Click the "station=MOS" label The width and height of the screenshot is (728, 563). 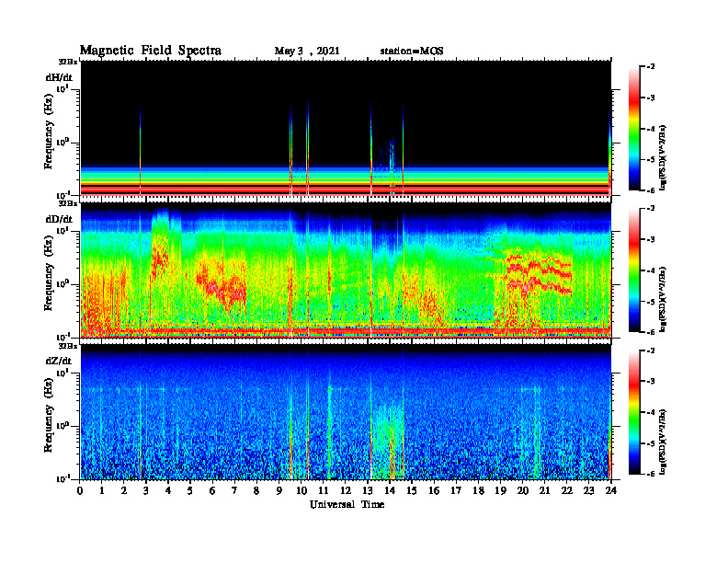click(x=412, y=52)
